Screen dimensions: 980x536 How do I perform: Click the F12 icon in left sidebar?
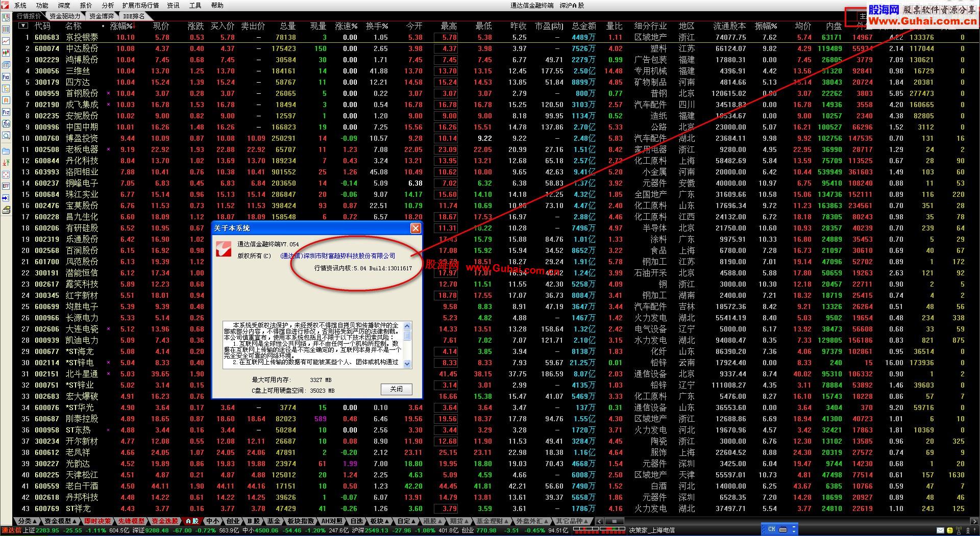click(x=6, y=112)
